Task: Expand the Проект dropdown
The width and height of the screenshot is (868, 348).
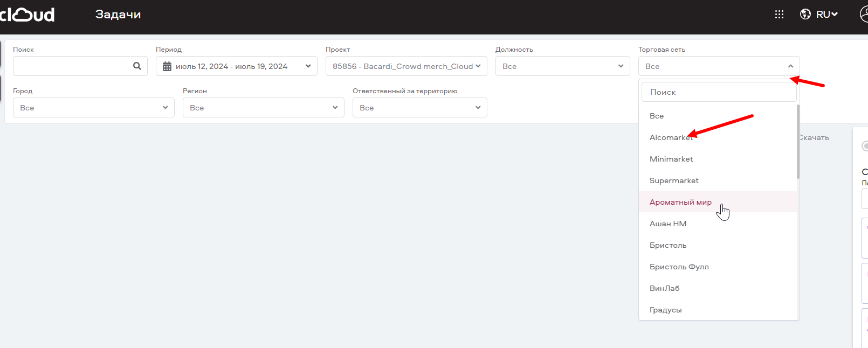Action: coord(407,66)
